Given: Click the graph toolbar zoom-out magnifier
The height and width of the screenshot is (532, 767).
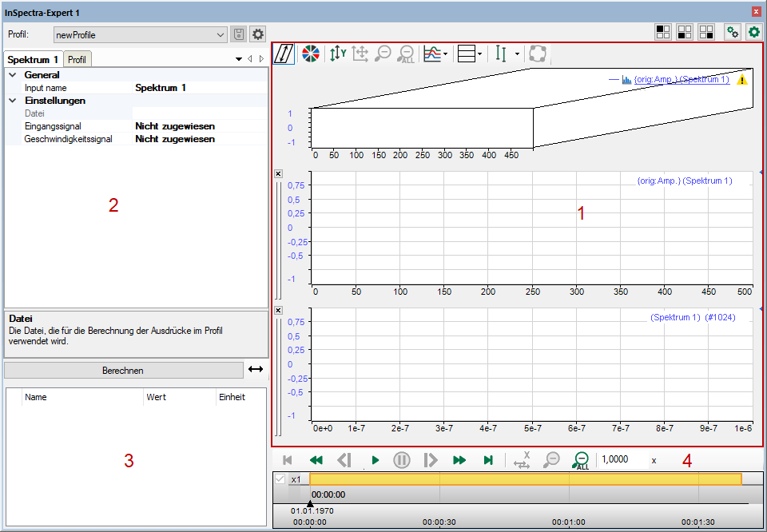Looking at the screenshot, I should [x=383, y=54].
